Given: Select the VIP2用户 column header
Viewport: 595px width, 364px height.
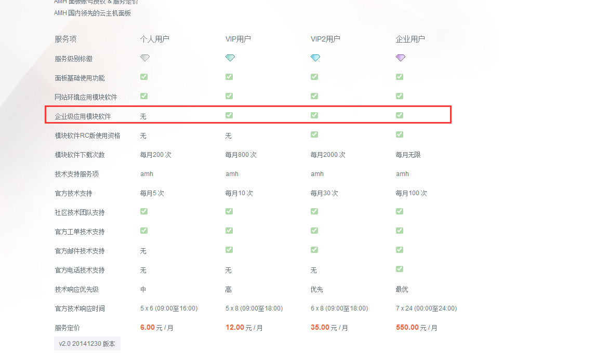Looking at the screenshot, I should [x=325, y=39].
